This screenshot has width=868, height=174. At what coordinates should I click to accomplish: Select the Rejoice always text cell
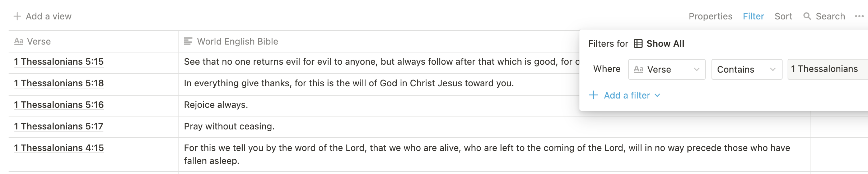coord(494,105)
